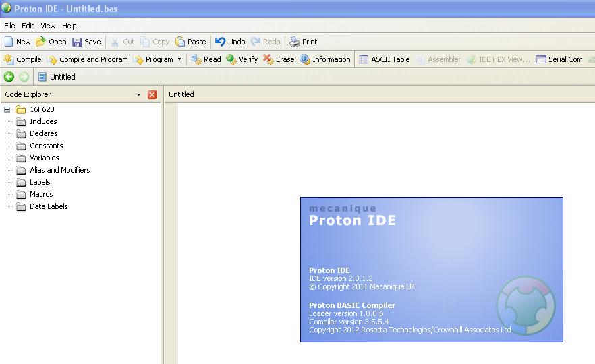Click the Compile toolbar icon
This screenshot has width=595, height=364.
pyautogui.click(x=9, y=59)
